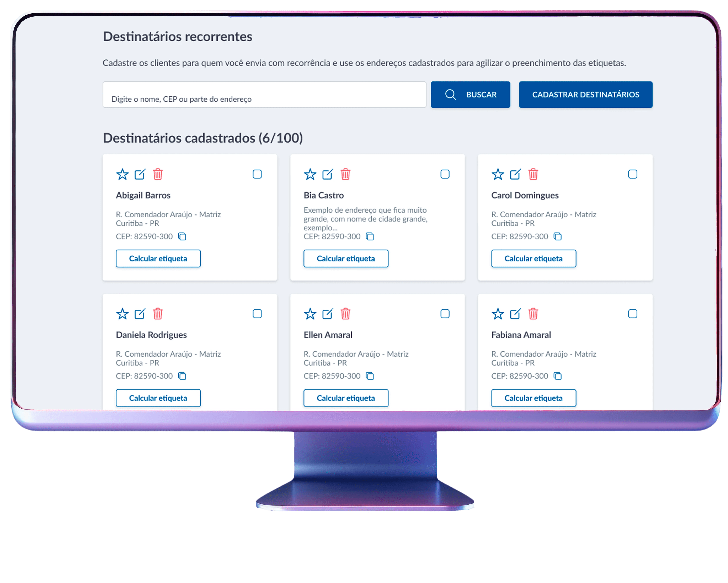Remove Fabiana Amaral using the trash icon
Image resolution: width=728 pixels, height=583 pixels.
pyautogui.click(x=533, y=314)
